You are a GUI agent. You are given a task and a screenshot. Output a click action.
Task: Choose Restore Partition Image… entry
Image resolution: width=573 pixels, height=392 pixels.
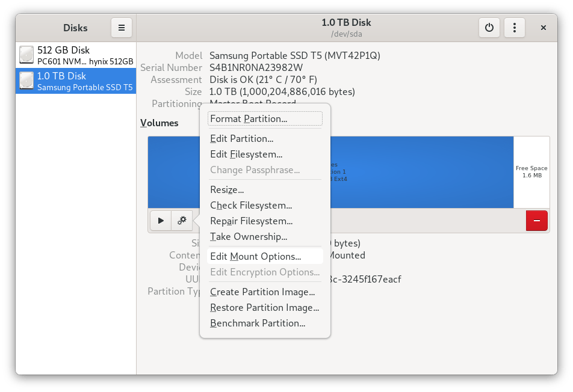pos(265,308)
